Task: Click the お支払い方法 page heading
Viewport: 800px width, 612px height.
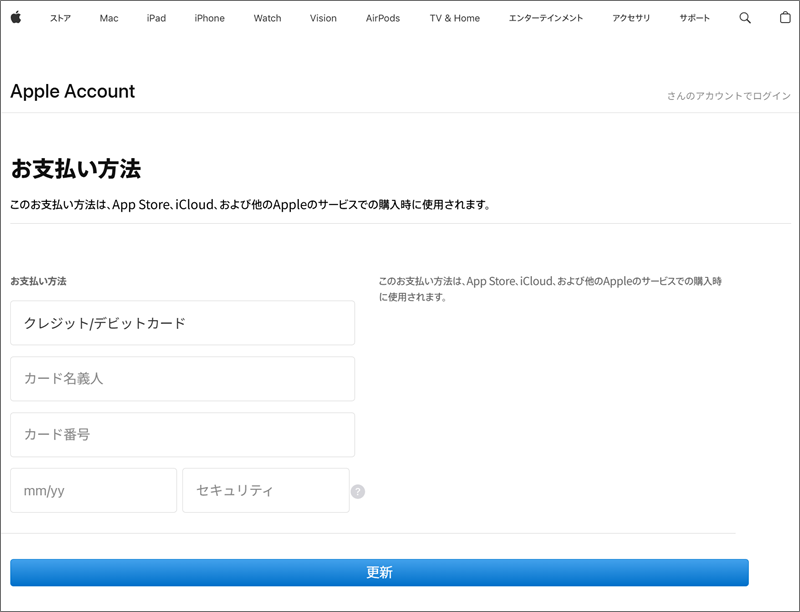Action: 76,169
